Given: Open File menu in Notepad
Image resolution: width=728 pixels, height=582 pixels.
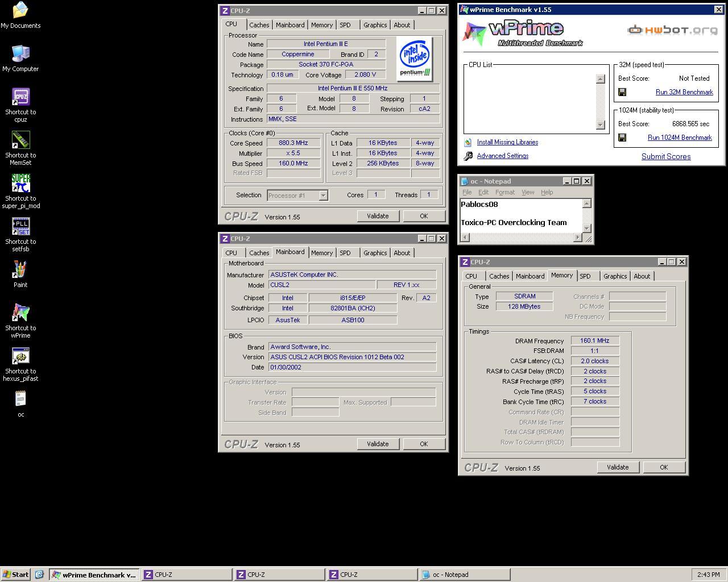Looking at the screenshot, I should pos(467,192).
